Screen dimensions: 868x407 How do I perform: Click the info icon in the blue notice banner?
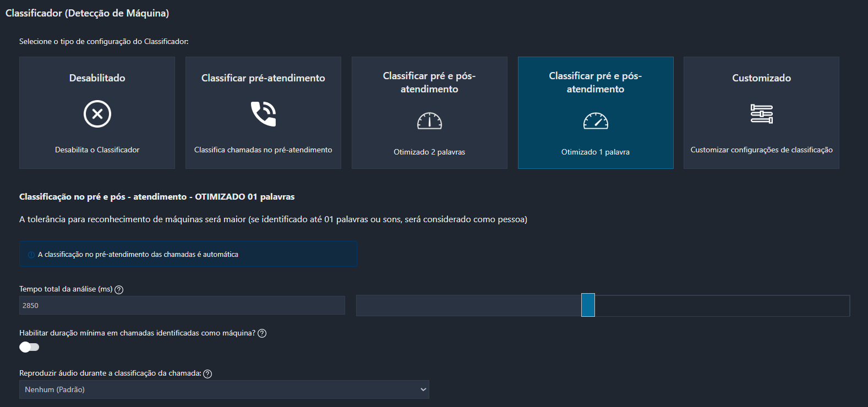(31, 255)
